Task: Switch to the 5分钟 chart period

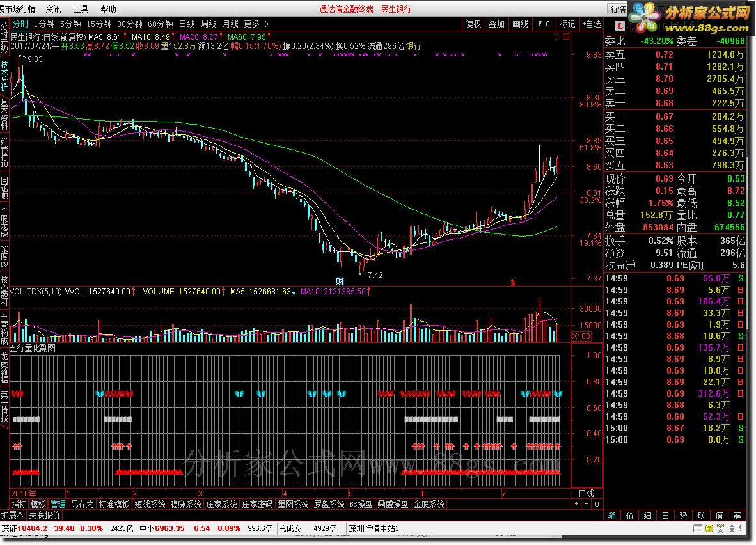Action: 70,24
